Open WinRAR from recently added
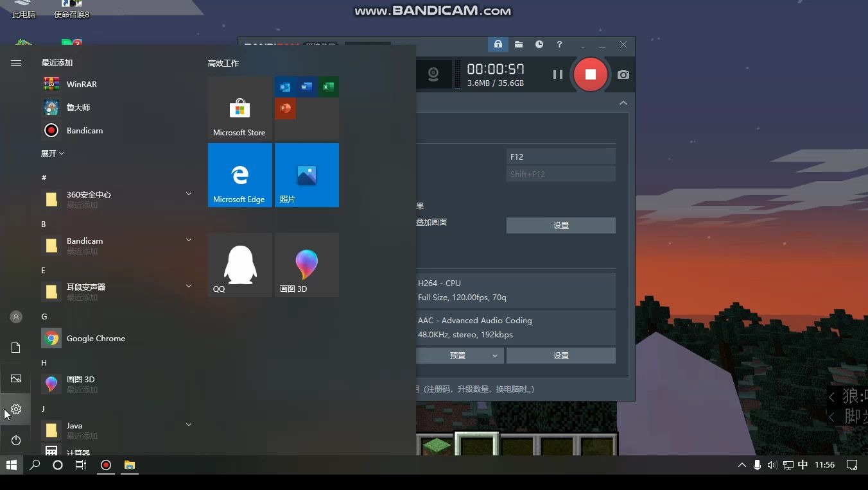Screen dimensions: 868x490 [116, 84]
